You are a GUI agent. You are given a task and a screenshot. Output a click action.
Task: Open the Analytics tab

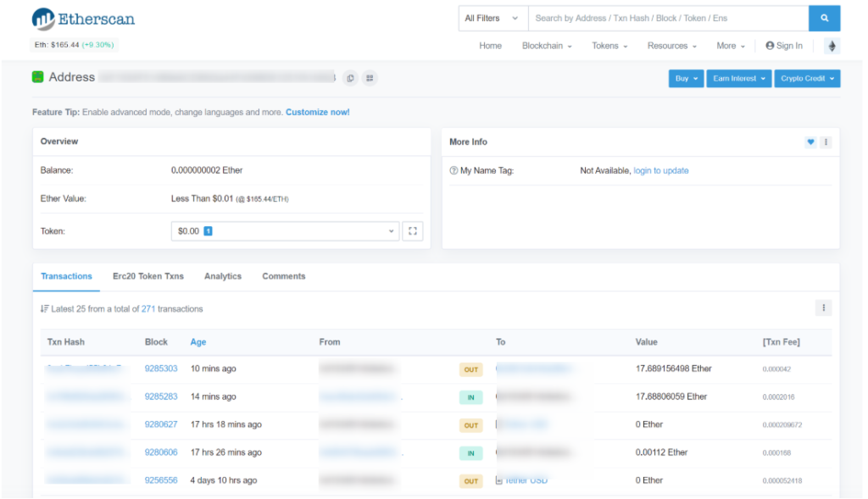pos(223,276)
